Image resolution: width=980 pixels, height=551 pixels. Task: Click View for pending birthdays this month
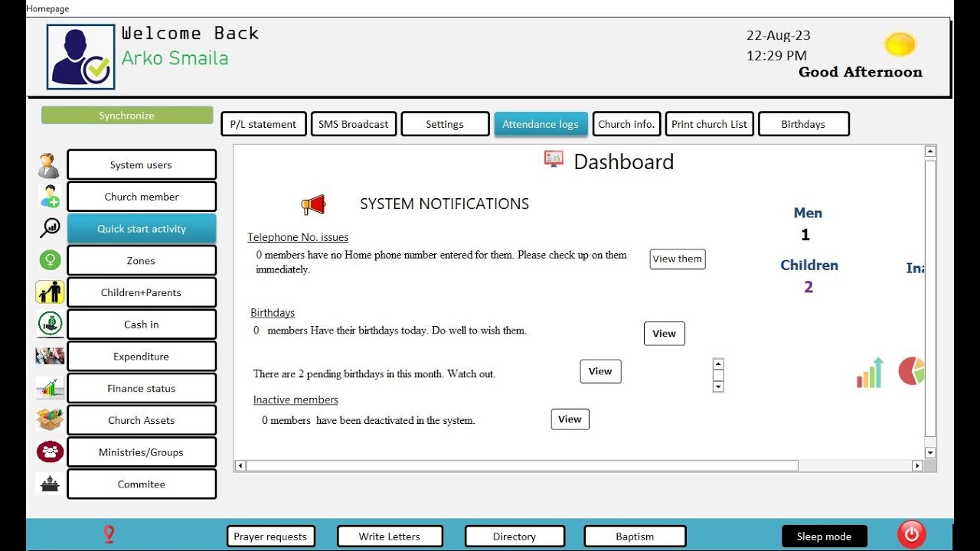click(600, 371)
